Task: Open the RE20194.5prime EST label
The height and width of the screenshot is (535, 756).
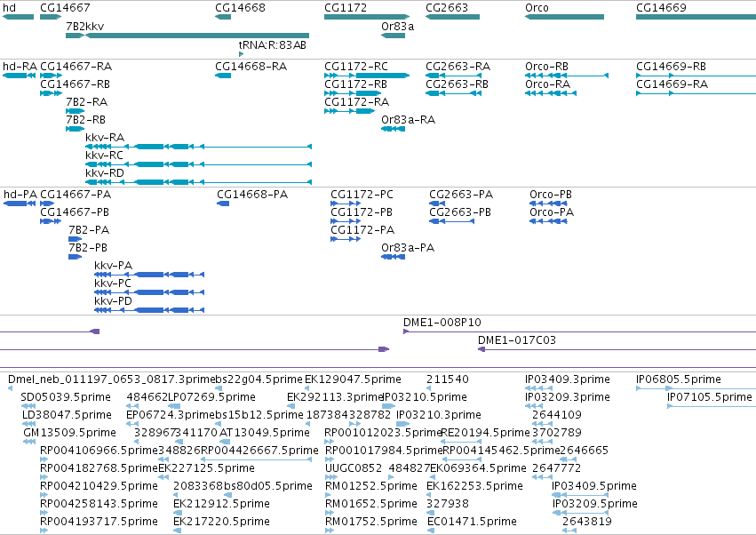Action: tap(486, 433)
